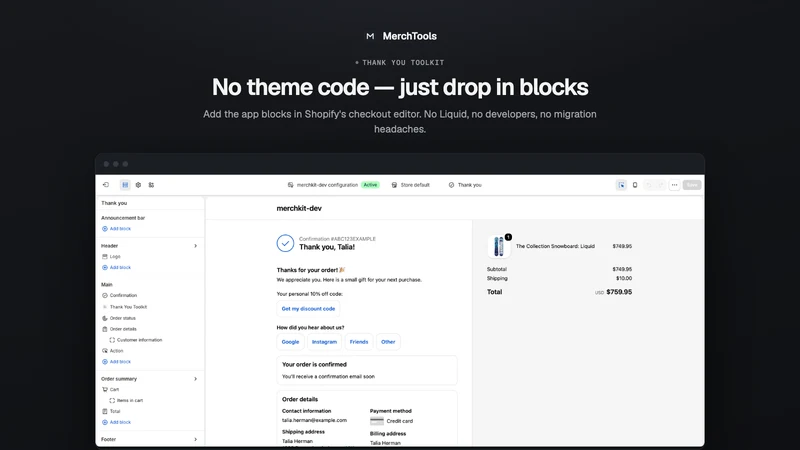Open the app embeds sliders icon

pos(152,185)
